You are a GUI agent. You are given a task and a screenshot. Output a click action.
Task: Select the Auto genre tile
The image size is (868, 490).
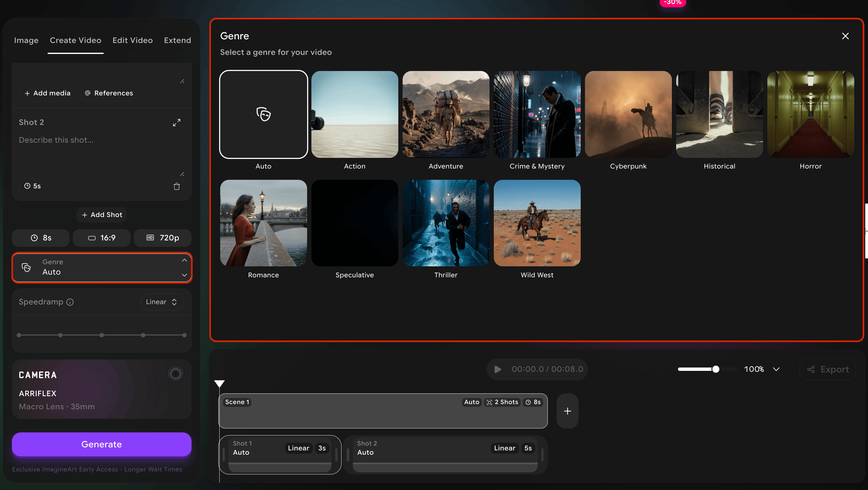point(264,115)
